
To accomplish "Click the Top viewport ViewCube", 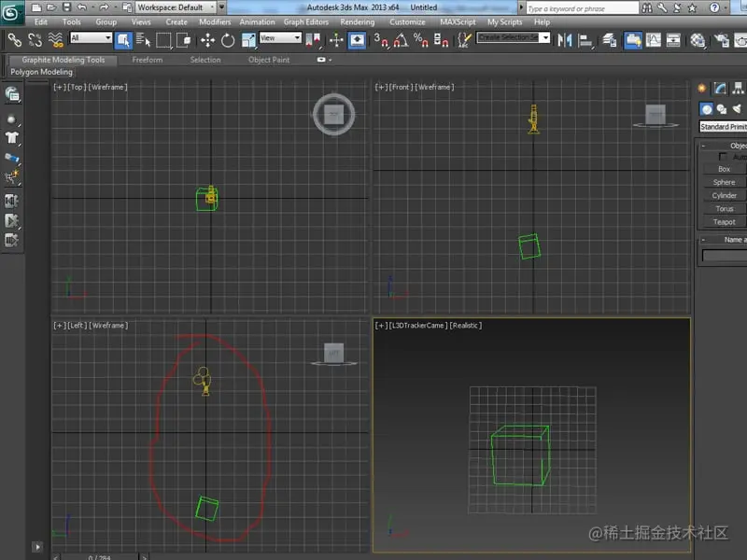I will (333, 114).
